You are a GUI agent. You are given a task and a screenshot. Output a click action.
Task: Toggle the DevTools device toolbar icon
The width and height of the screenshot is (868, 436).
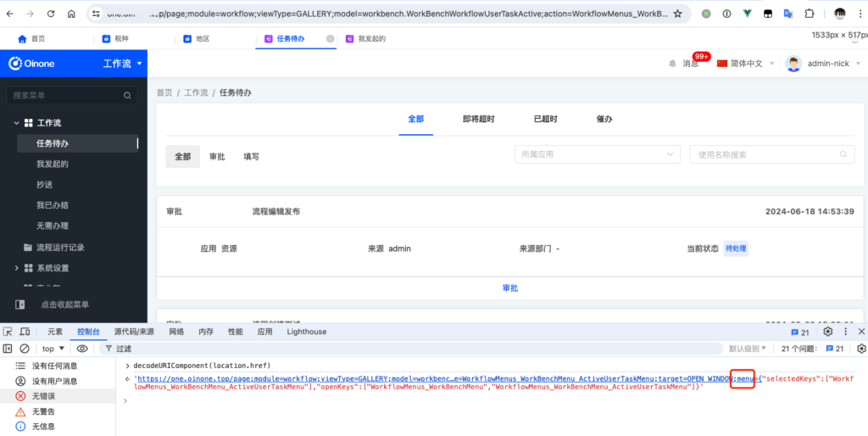25,332
